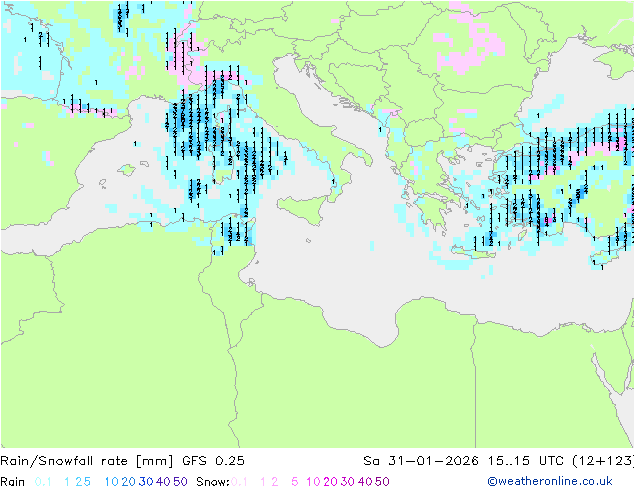Select the Rain legend value 40

(163, 482)
